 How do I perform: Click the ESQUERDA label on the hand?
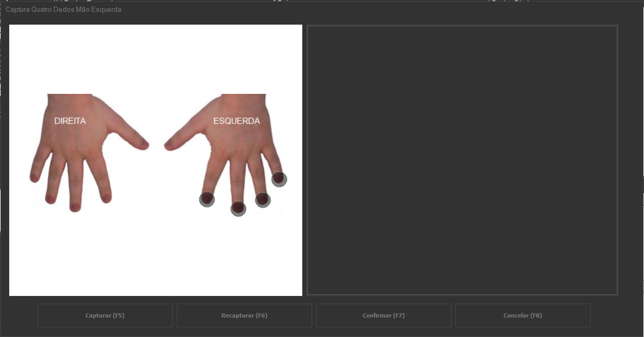pos(236,121)
